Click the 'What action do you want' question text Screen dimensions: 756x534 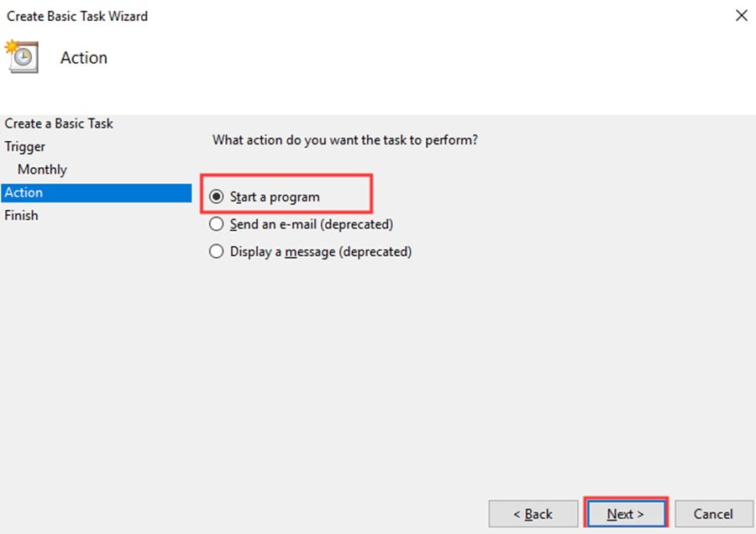coord(345,140)
